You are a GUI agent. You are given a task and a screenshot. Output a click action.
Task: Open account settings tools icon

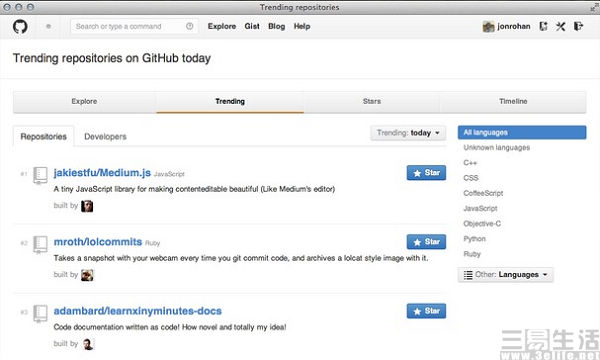561,26
